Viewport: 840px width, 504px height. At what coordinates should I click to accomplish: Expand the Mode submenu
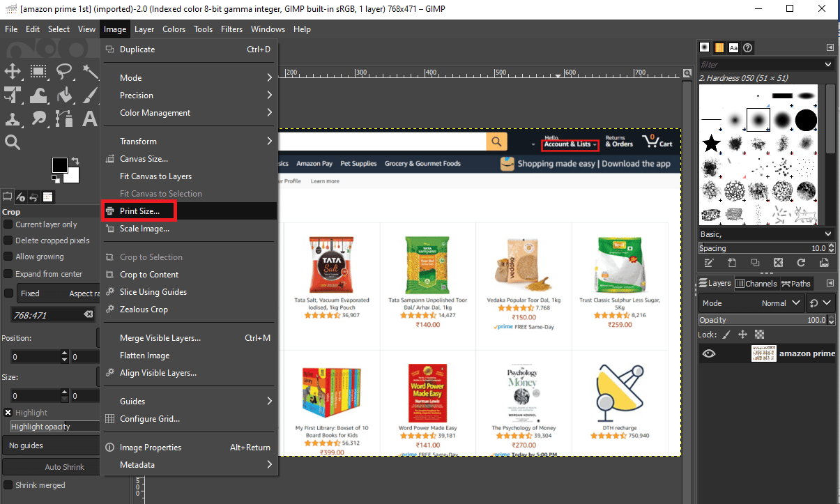click(190, 77)
